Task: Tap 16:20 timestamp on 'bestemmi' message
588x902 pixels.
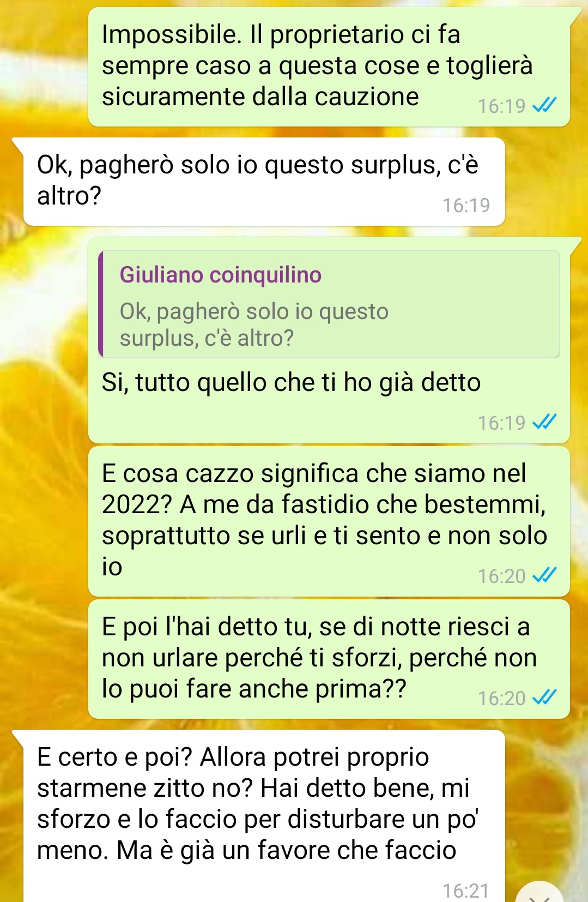Action: pyautogui.click(x=501, y=575)
